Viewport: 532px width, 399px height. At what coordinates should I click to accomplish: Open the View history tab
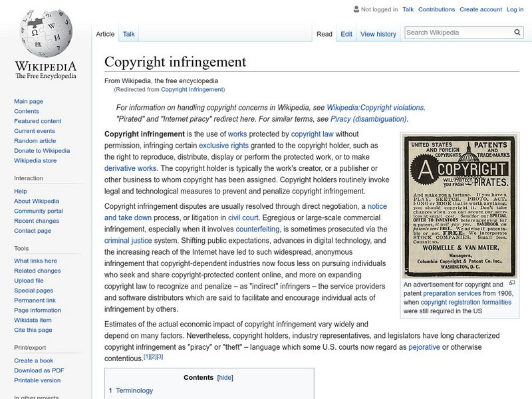[x=378, y=33]
